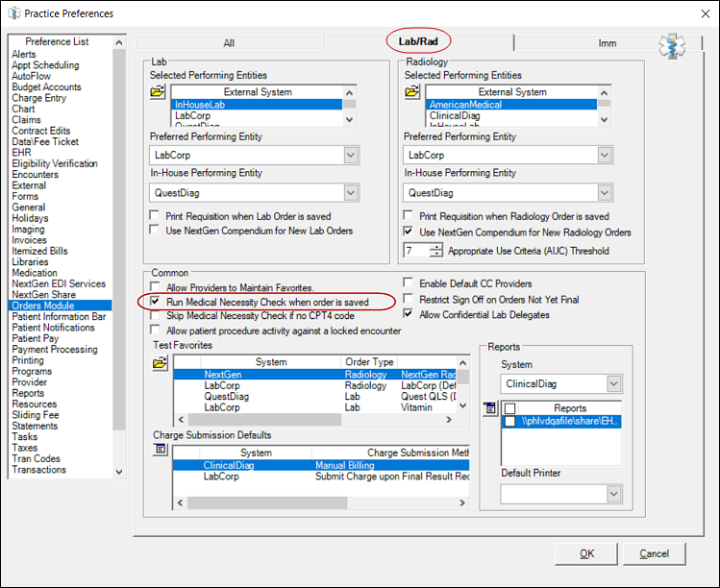The image size is (720, 588).
Task: Click the Order Type column header
Action: (369, 362)
